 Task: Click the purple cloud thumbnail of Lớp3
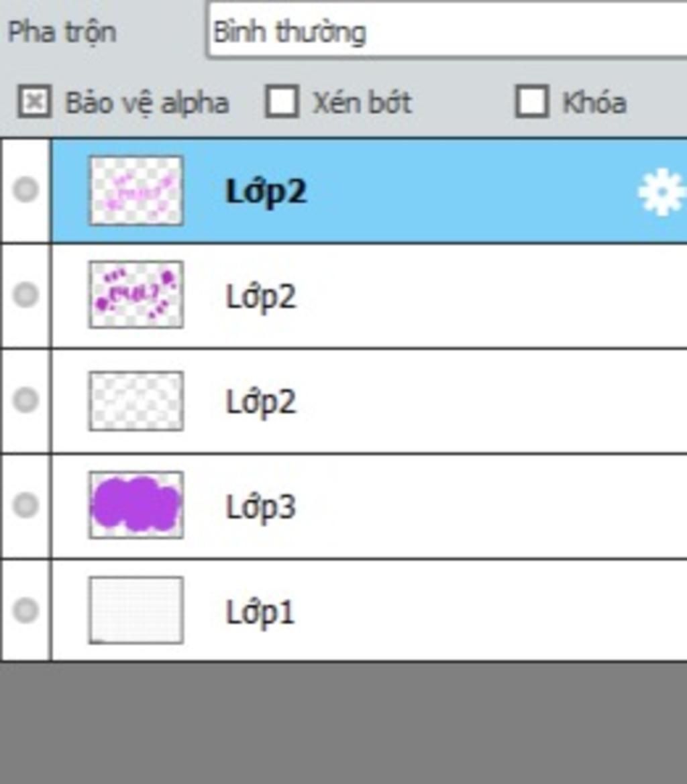pos(136,505)
